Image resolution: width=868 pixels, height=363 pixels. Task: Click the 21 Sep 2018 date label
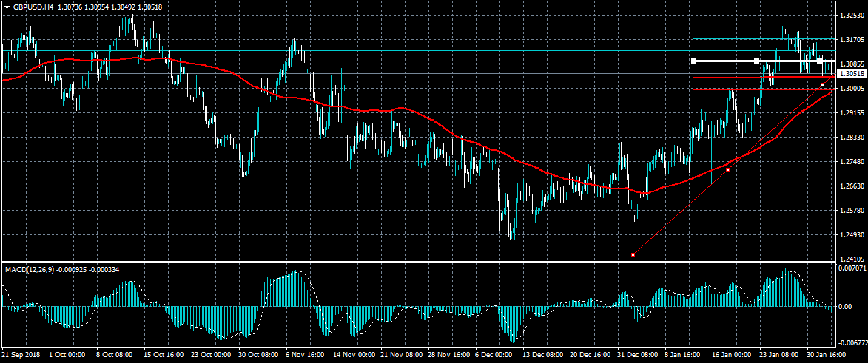pyautogui.click(x=22, y=356)
